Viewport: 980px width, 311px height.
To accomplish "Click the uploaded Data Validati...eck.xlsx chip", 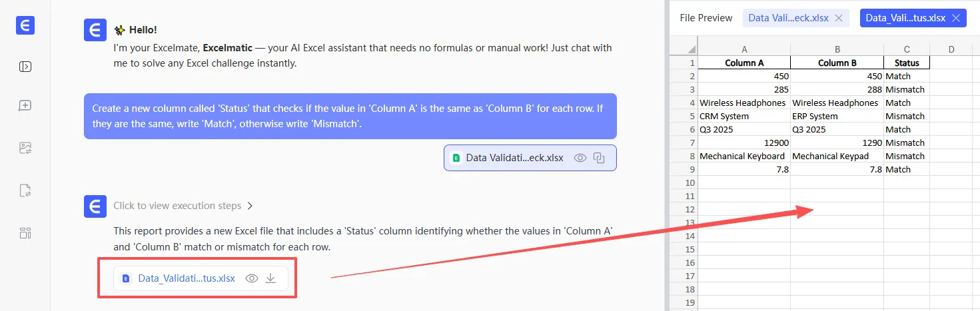I will point(514,158).
